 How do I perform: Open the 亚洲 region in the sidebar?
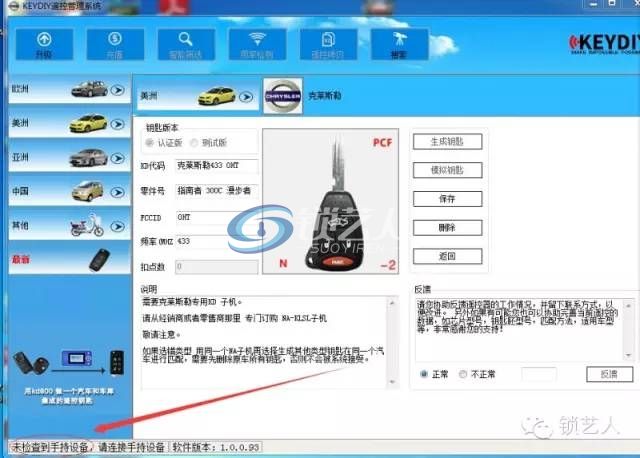(x=69, y=158)
